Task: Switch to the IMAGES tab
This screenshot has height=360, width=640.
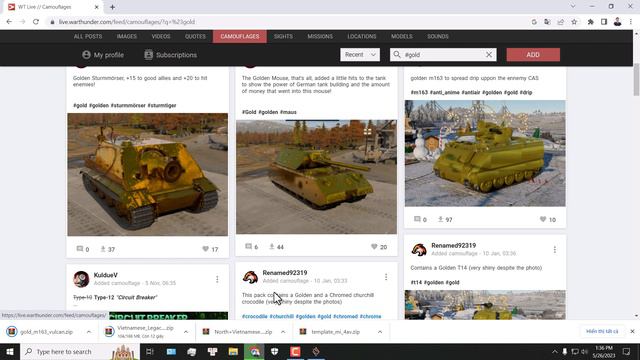Action: click(127, 36)
